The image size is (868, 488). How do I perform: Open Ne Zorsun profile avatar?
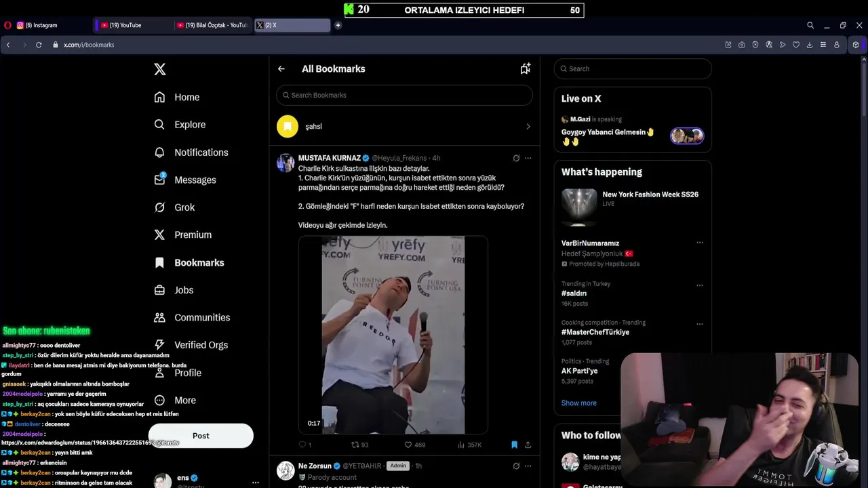(285, 470)
